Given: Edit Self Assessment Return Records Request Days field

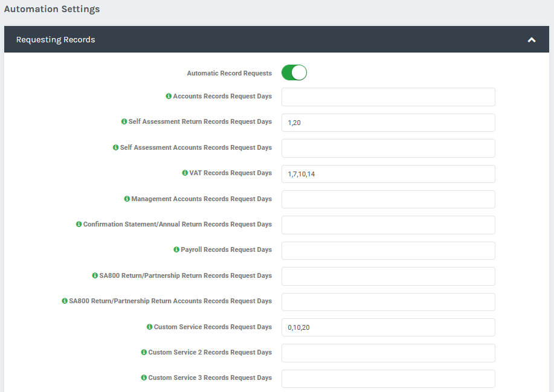Looking at the screenshot, I should [388, 123].
